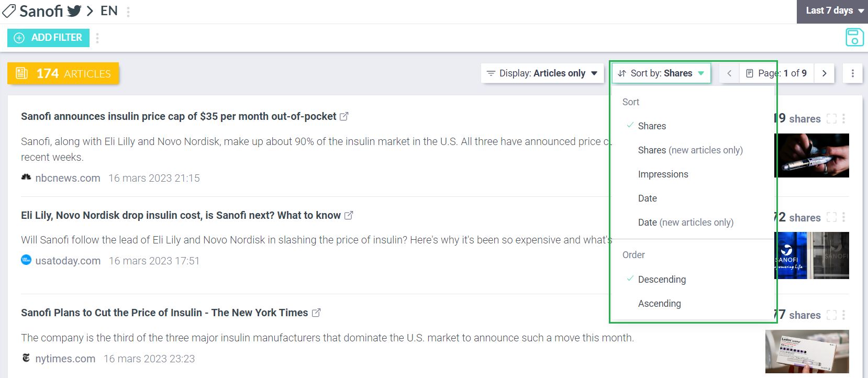
Task: Open external link icon for USA Today article
Action: pos(349,215)
